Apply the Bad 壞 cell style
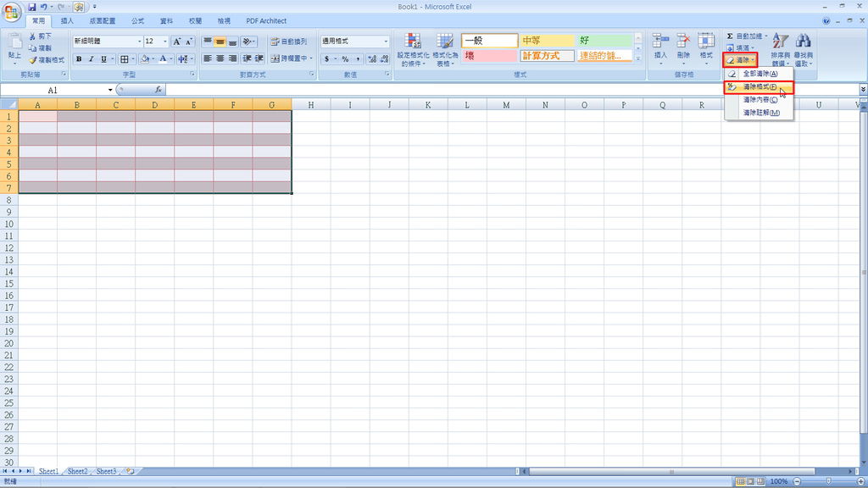The image size is (868, 488). point(489,56)
